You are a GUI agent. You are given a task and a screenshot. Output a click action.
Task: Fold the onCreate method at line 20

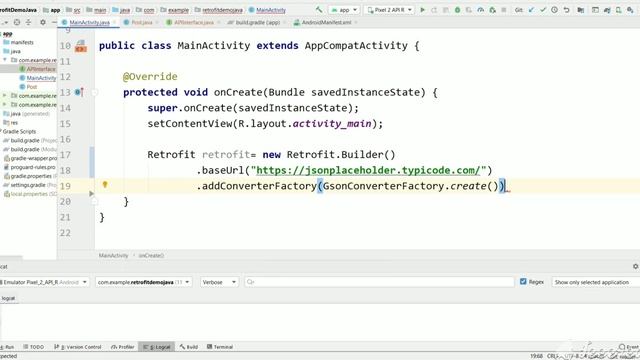point(94,202)
